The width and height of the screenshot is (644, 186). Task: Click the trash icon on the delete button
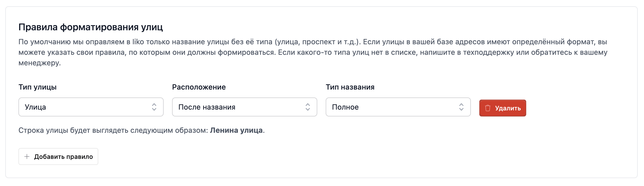[488, 108]
